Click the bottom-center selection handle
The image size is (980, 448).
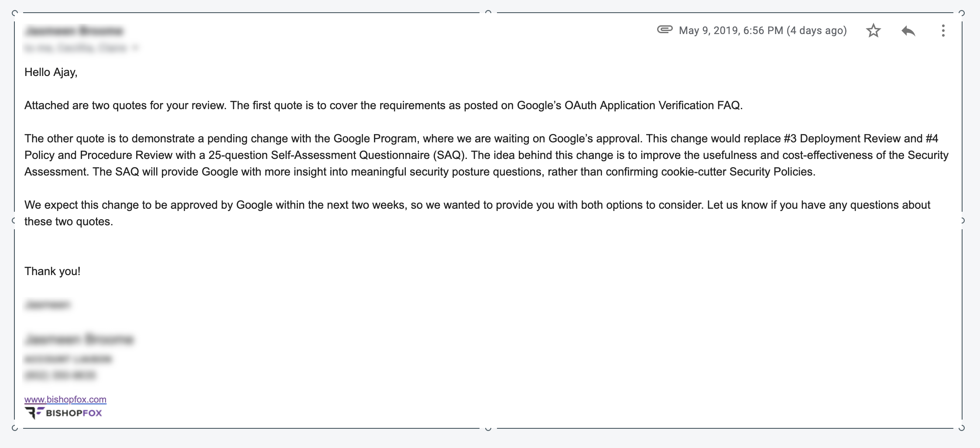tap(488, 429)
